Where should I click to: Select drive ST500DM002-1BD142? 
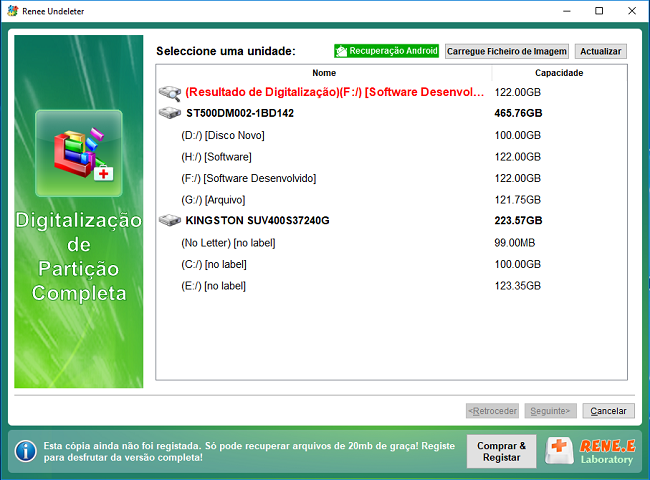coord(391,113)
